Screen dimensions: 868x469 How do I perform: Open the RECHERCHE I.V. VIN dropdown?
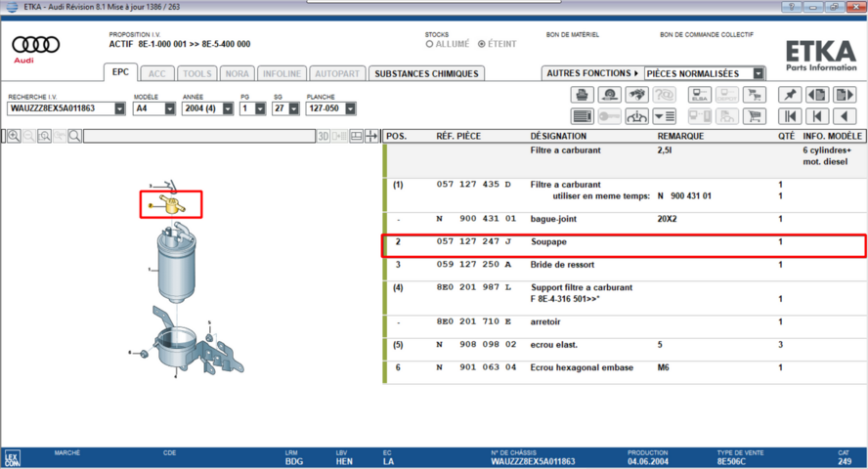pyautogui.click(x=119, y=108)
